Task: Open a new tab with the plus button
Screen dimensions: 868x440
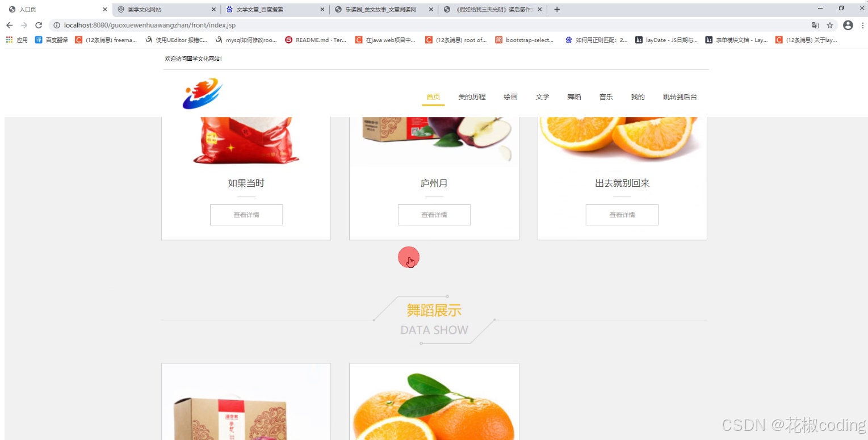Action: (x=556, y=9)
